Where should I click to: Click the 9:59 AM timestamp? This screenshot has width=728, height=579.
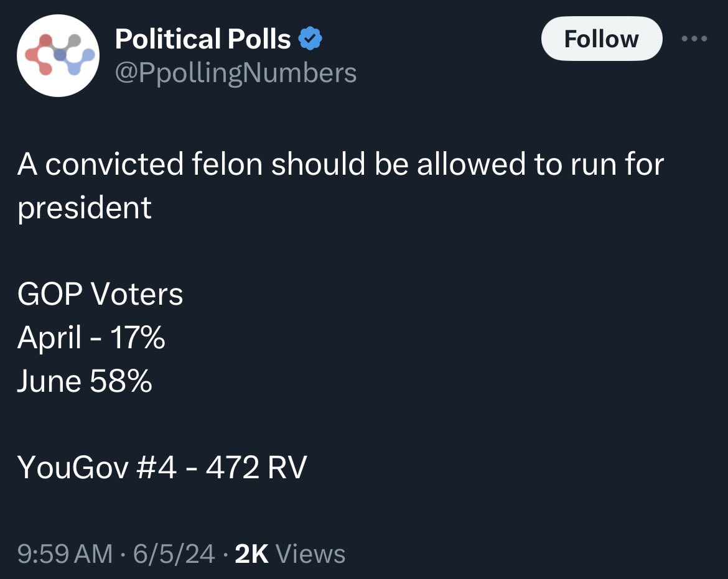[x=65, y=554]
